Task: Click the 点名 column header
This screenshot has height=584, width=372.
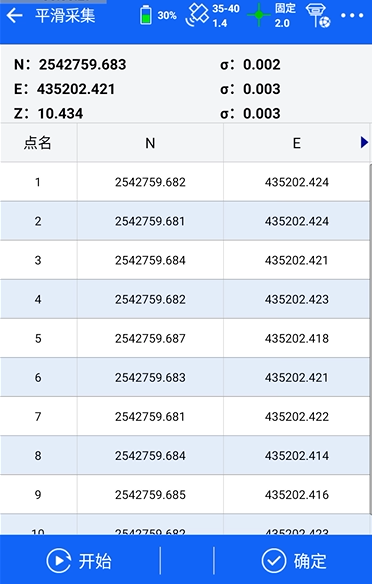Action: pos(38,143)
